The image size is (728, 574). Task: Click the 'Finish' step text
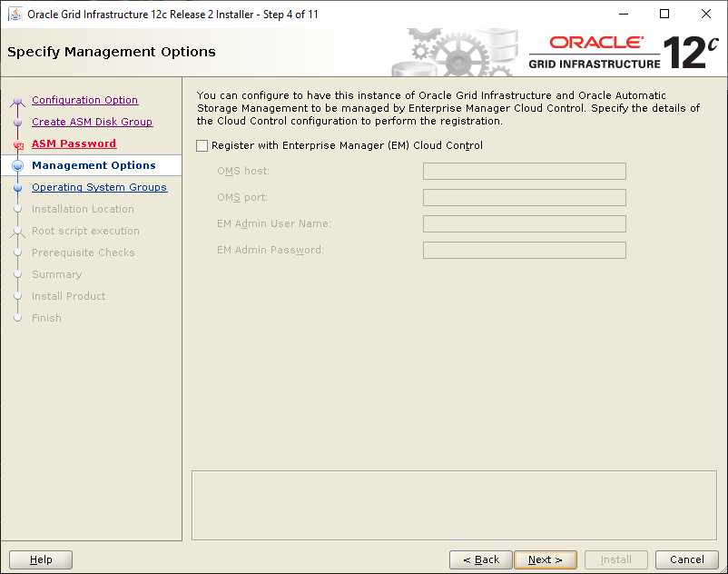46,318
